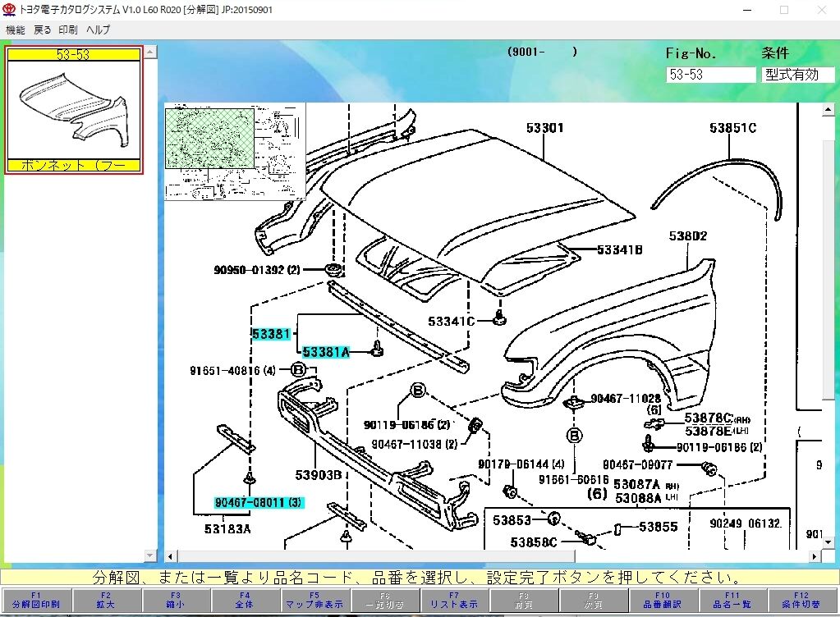Click diagram horizontal scrollbar left arrow

tap(170, 556)
